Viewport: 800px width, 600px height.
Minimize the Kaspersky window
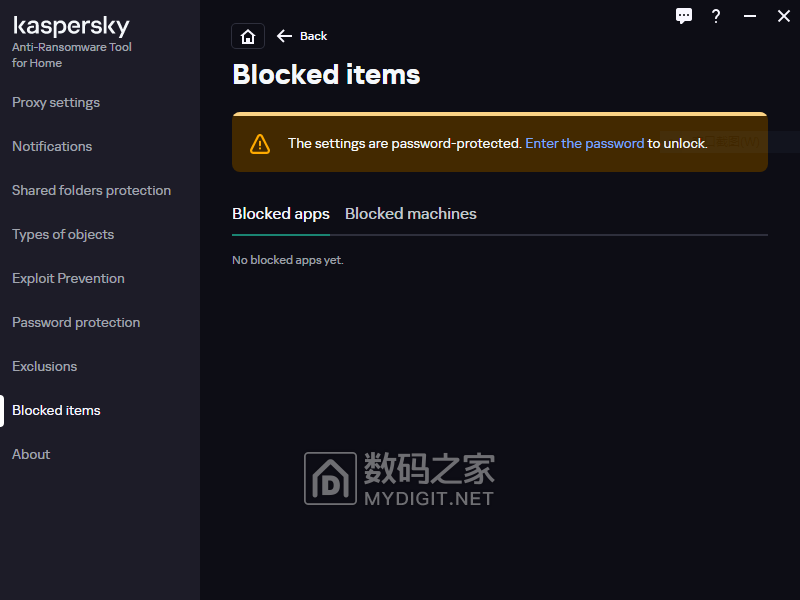coord(750,16)
